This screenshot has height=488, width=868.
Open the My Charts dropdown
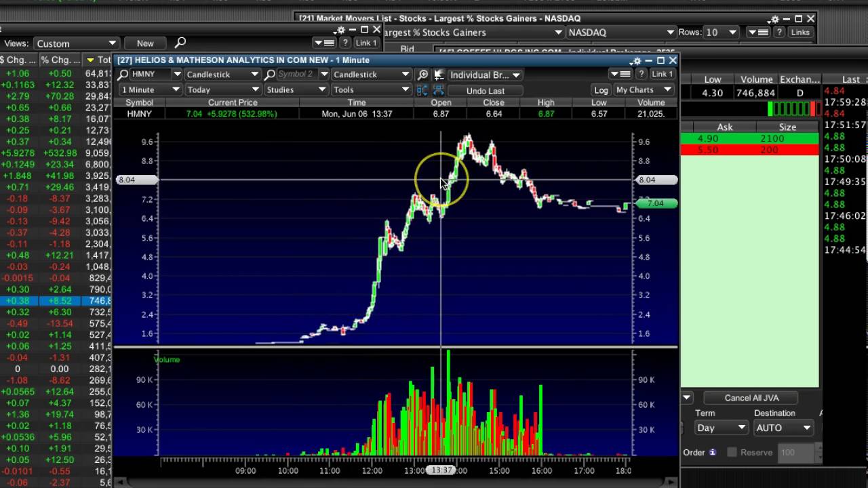pyautogui.click(x=643, y=89)
